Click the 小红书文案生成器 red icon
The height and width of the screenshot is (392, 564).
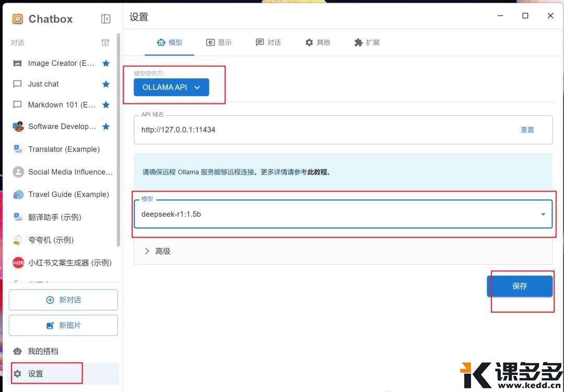[x=18, y=263]
